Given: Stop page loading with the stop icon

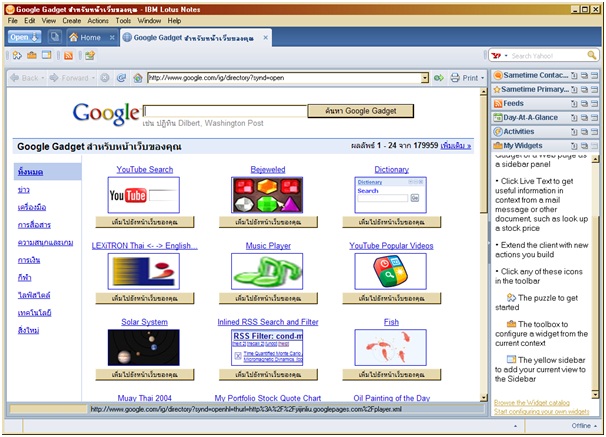Looking at the screenshot, I should tap(105, 78).
